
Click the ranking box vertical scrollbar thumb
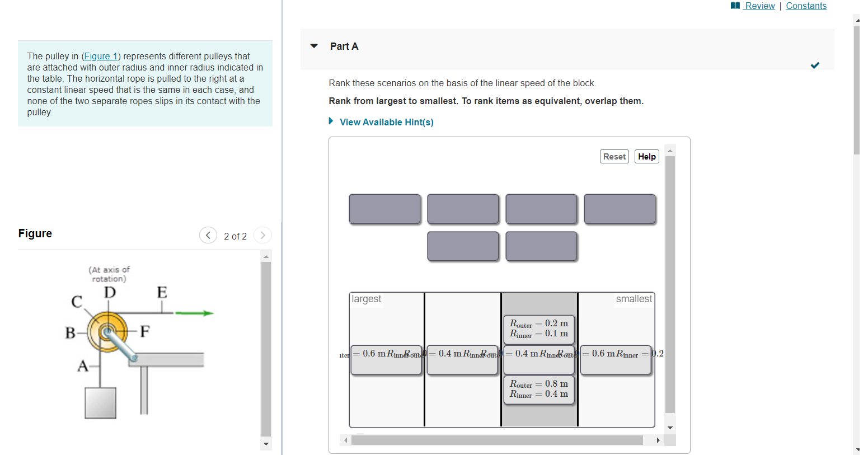tap(670, 284)
